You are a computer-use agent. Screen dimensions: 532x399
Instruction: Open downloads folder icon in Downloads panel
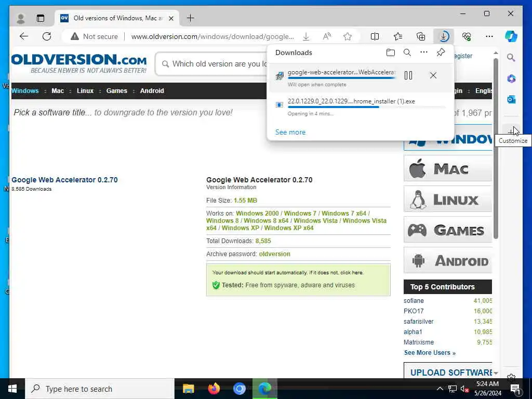coord(391,52)
